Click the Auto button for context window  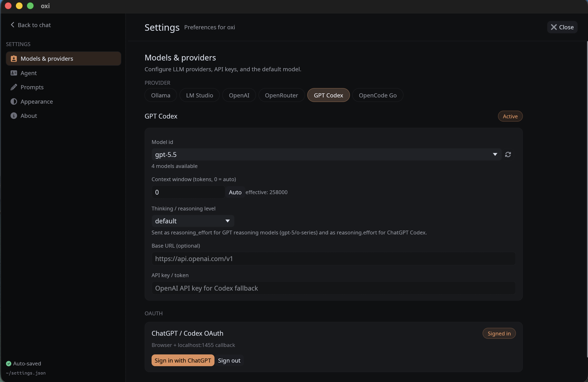click(235, 192)
